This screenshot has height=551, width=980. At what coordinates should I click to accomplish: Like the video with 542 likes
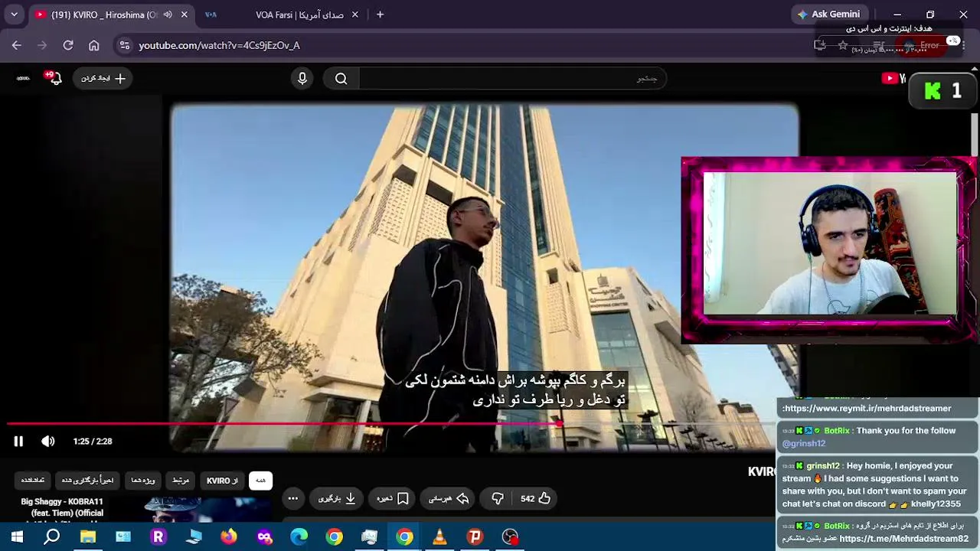(536, 498)
